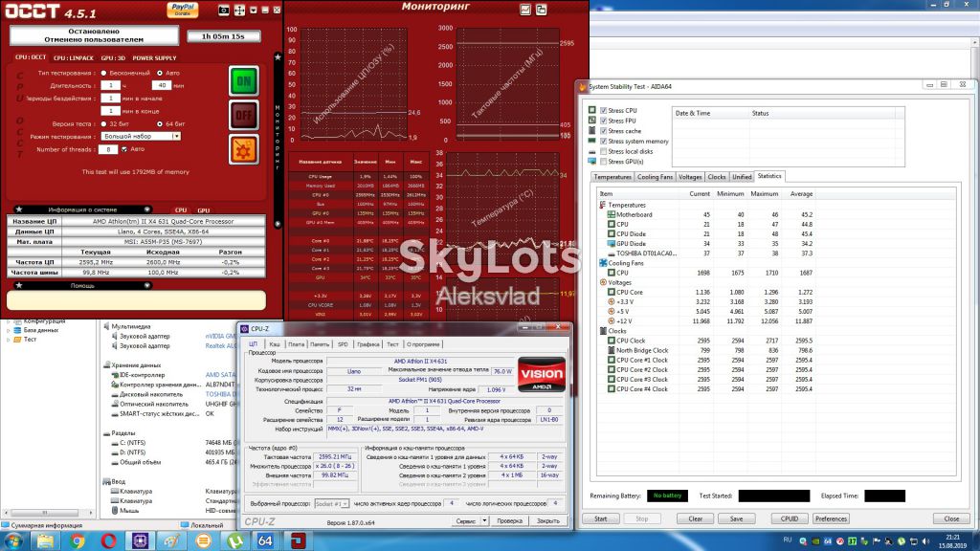Choose 32 бит test version radio

(103, 123)
